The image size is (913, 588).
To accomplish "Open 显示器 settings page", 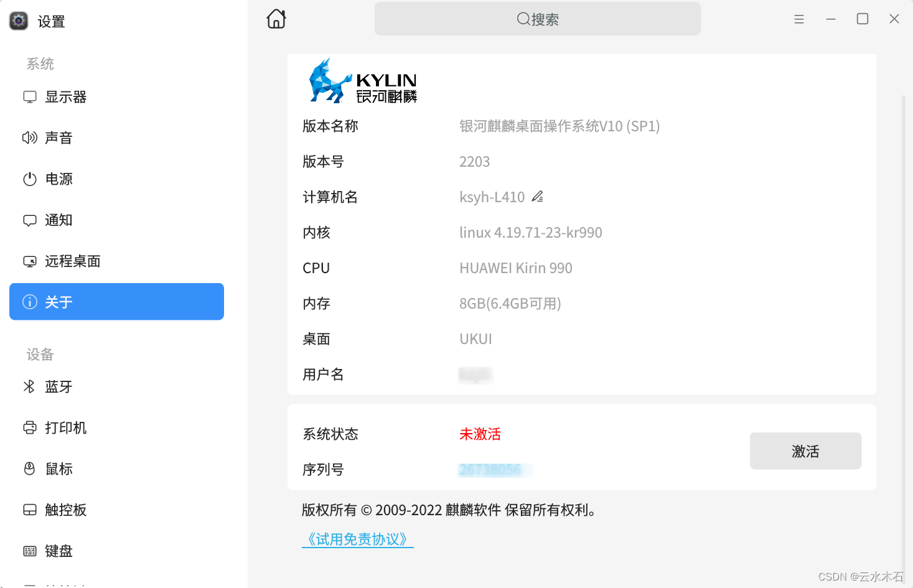I will [116, 97].
